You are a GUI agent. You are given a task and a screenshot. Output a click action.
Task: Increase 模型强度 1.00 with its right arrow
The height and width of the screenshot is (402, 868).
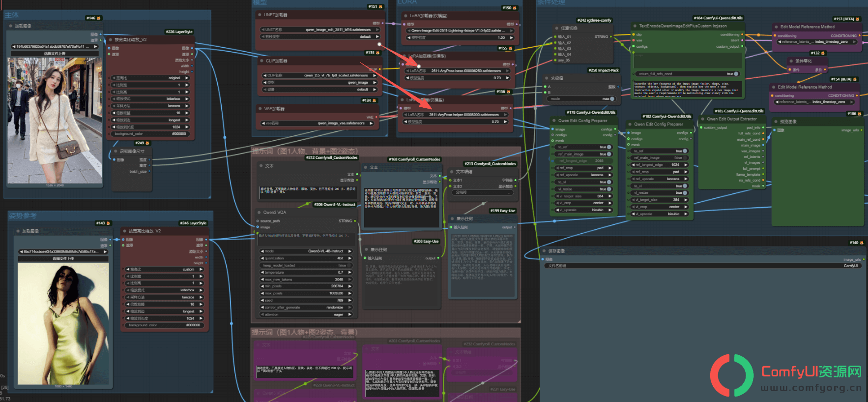[511, 37]
